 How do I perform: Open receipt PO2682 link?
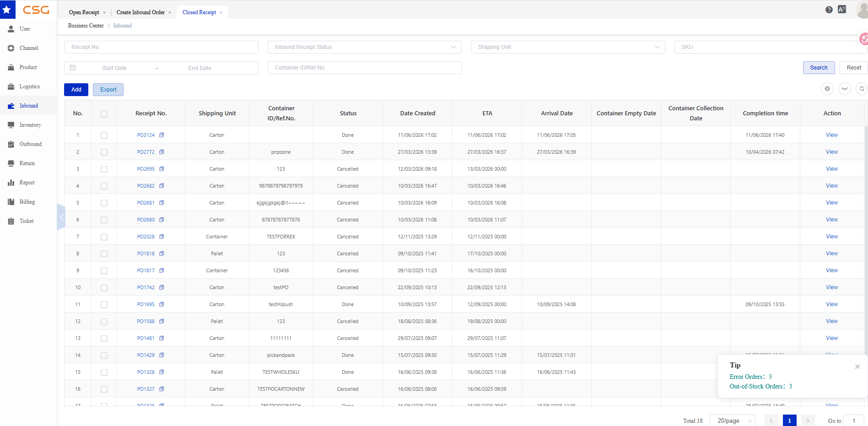pyautogui.click(x=146, y=186)
